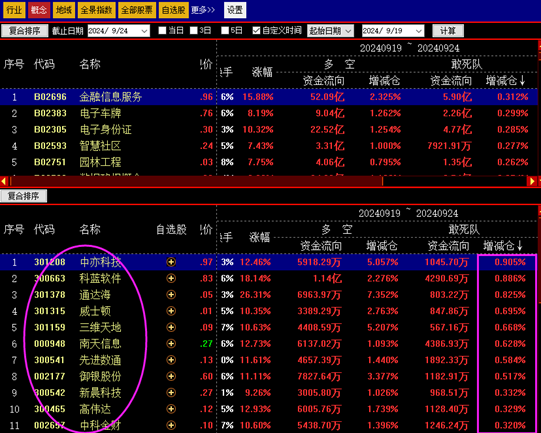Image resolution: width=541 pixels, height=433 pixels.
Task: Click the lower table 代码 column header
Action: tap(44, 229)
